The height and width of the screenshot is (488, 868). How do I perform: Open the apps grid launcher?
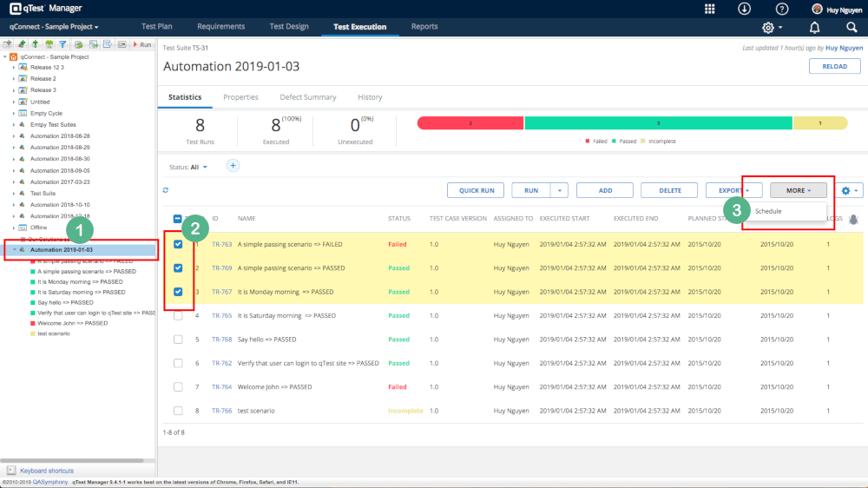(709, 9)
